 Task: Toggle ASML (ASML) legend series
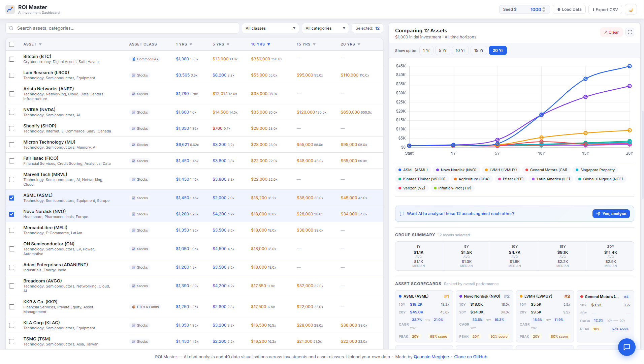tap(413, 170)
